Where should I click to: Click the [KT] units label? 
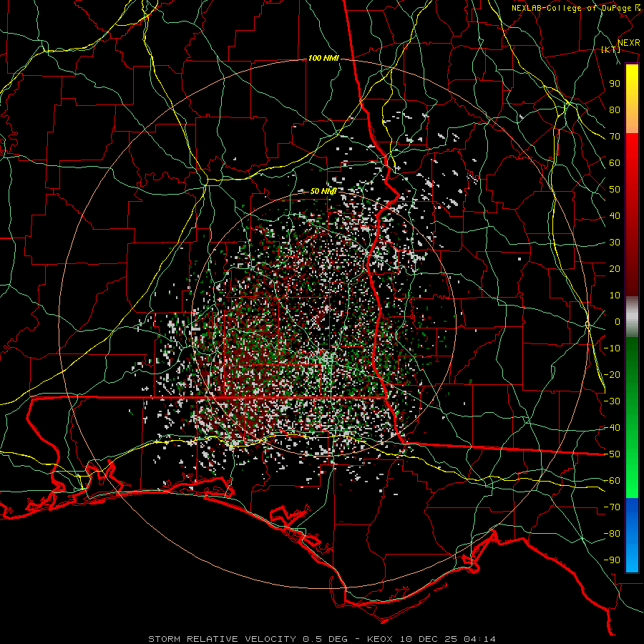[610, 50]
